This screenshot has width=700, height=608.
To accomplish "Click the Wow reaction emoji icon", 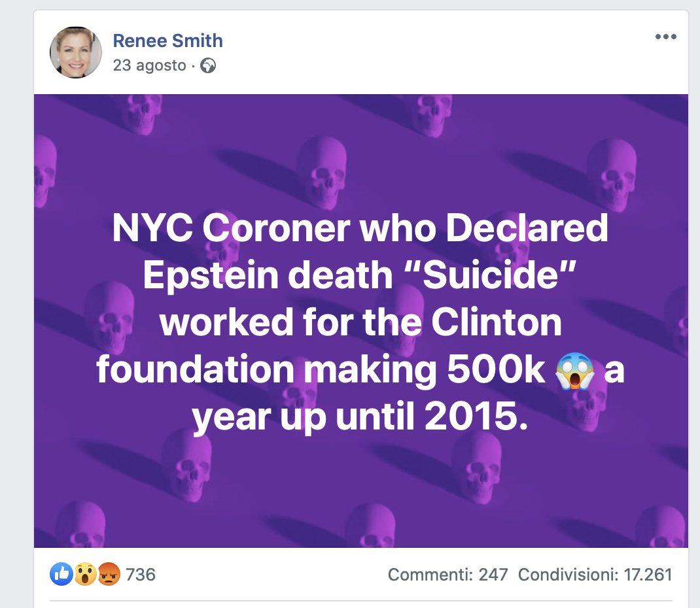I will [85, 574].
